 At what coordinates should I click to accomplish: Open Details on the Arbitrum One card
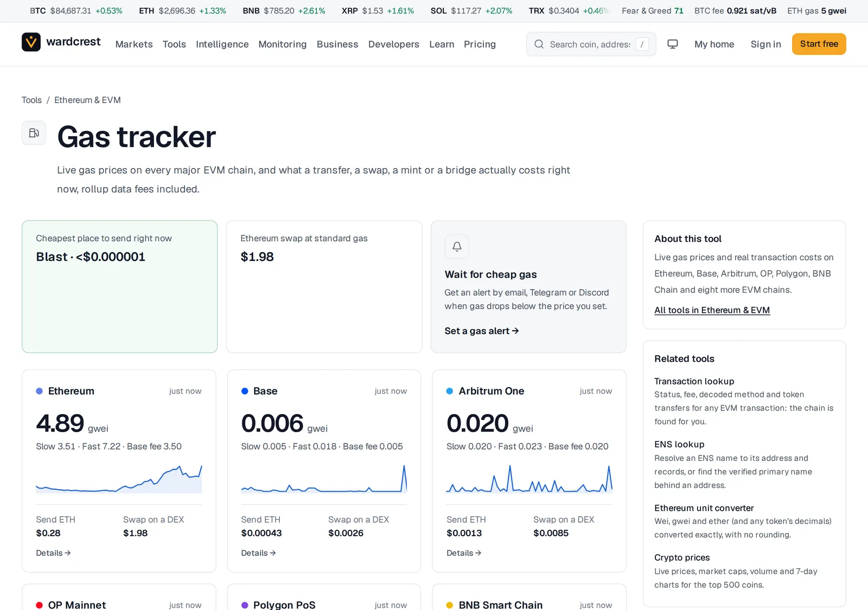coord(464,553)
